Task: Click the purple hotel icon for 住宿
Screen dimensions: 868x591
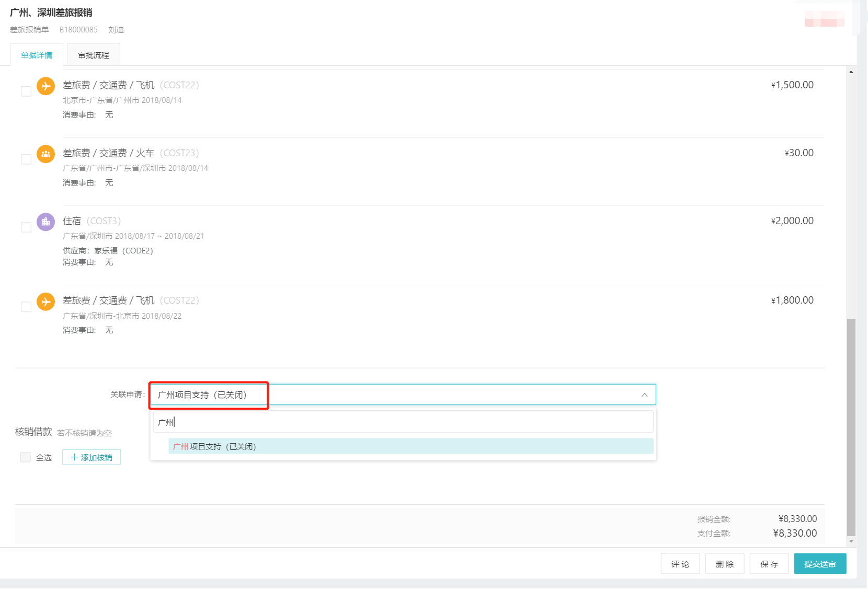Action: 45,222
